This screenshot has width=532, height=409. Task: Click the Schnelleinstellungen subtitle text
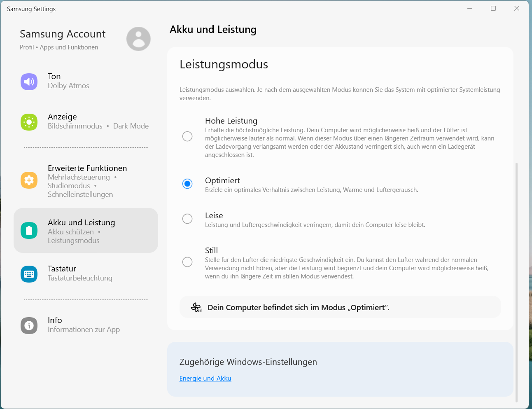[80, 194]
